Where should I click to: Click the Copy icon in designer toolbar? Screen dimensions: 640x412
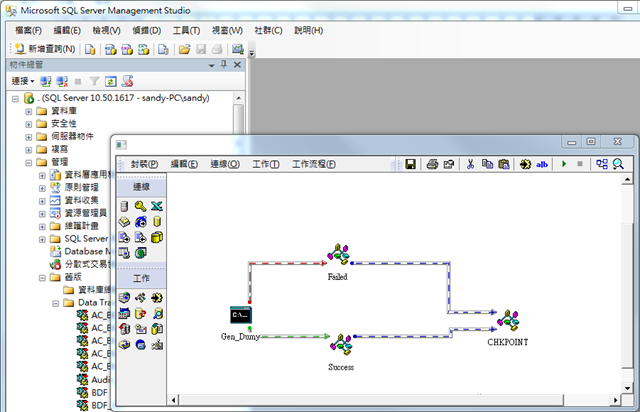point(487,164)
